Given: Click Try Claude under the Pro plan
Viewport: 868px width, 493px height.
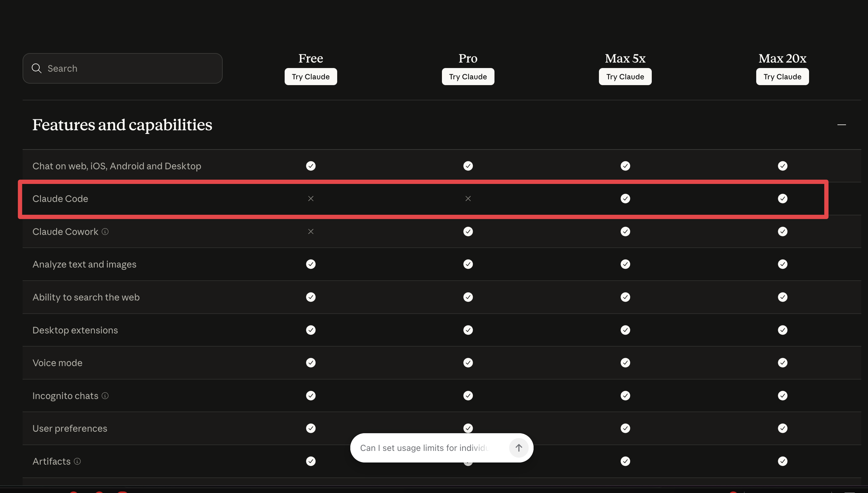Looking at the screenshot, I should coord(468,77).
